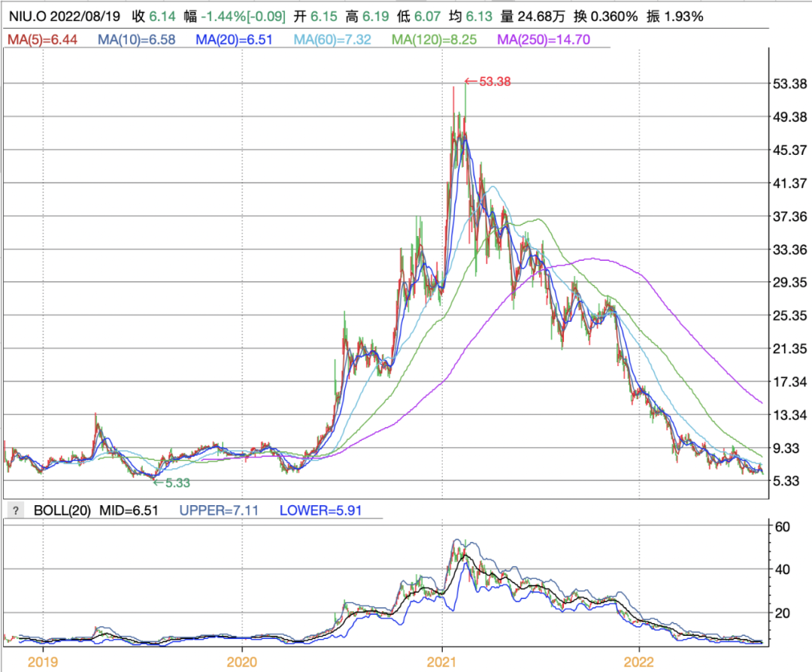Select 2022 on the time axis
Viewport: 812px width, 672px height.
pyautogui.click(x=639, y=661)
